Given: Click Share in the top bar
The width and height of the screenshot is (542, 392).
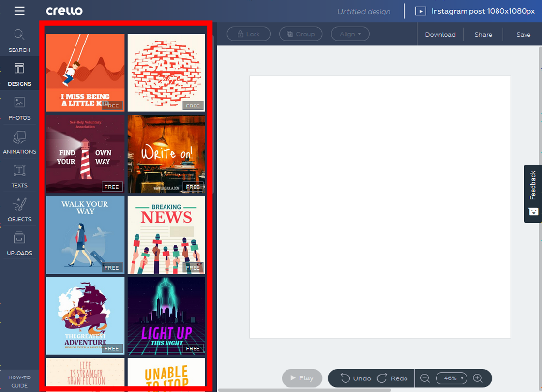Looking at the screenshot, I should tap(483, 34).
